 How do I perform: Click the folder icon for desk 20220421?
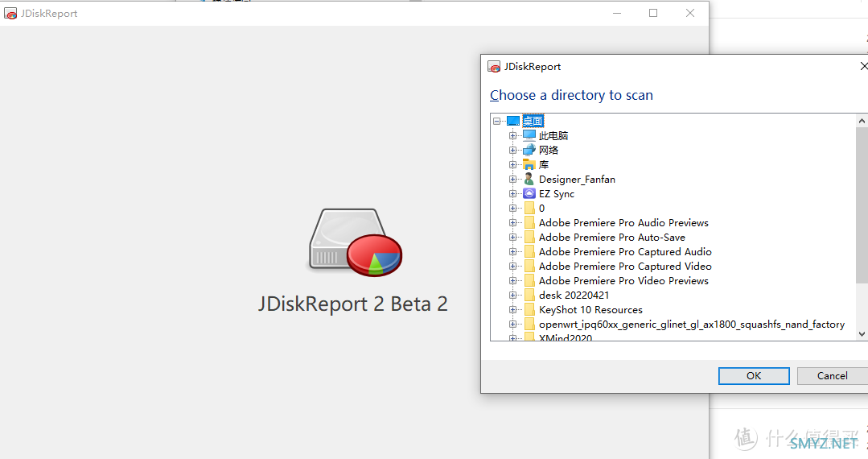pos(529,295)
